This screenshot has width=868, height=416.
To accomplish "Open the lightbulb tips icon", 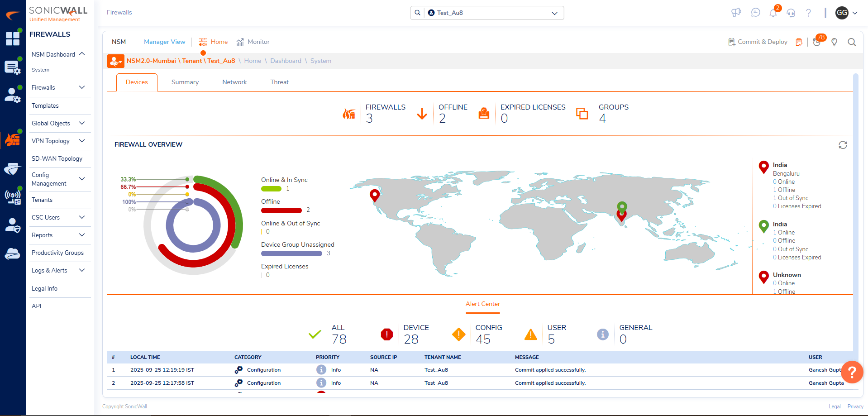I will (x=834, y=42).
